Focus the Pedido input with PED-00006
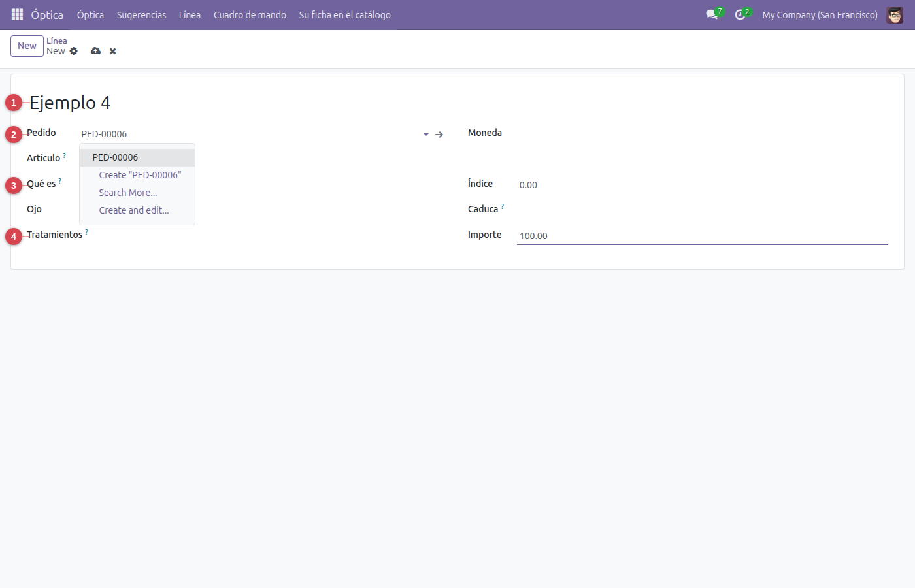This screenshot has height=588, width=915. [x=250, y=134]
